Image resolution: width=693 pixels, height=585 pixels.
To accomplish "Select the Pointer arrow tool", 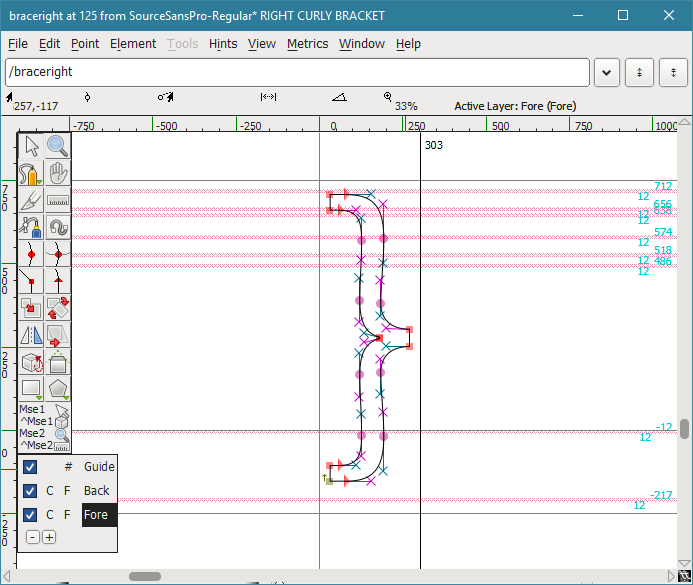I will tap(31, 146).
